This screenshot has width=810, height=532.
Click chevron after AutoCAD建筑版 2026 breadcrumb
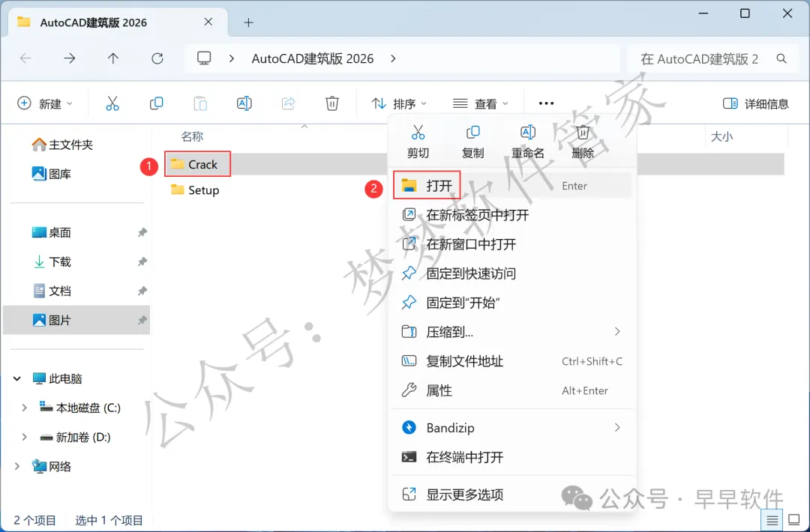(x=393, y=58)
